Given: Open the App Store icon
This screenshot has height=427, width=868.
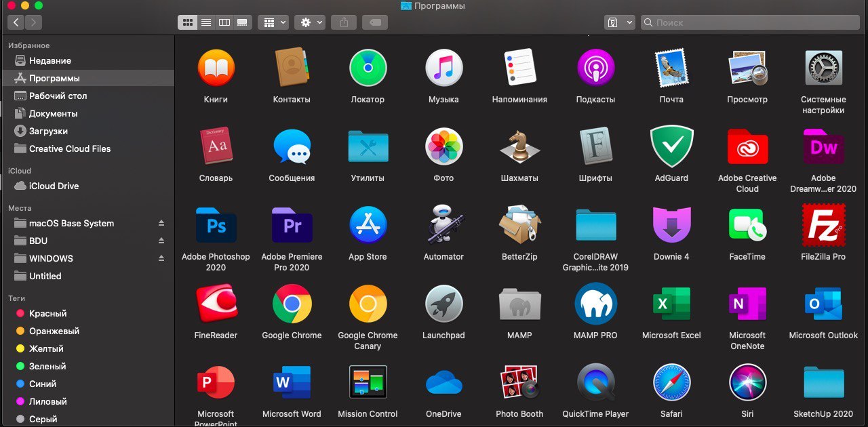Looking at the screenshot, I should point(368,225).
